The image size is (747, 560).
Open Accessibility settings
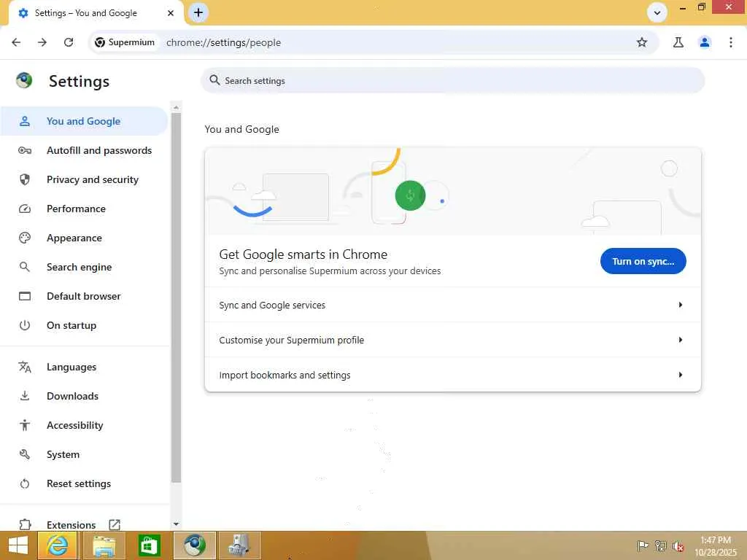tap(84, 425)
